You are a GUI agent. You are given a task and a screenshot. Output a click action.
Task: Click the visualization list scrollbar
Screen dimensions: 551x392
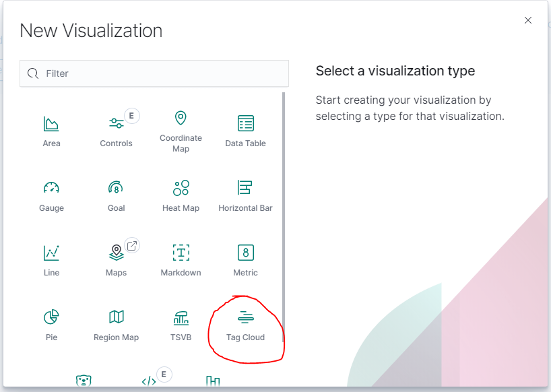[283, 217]
